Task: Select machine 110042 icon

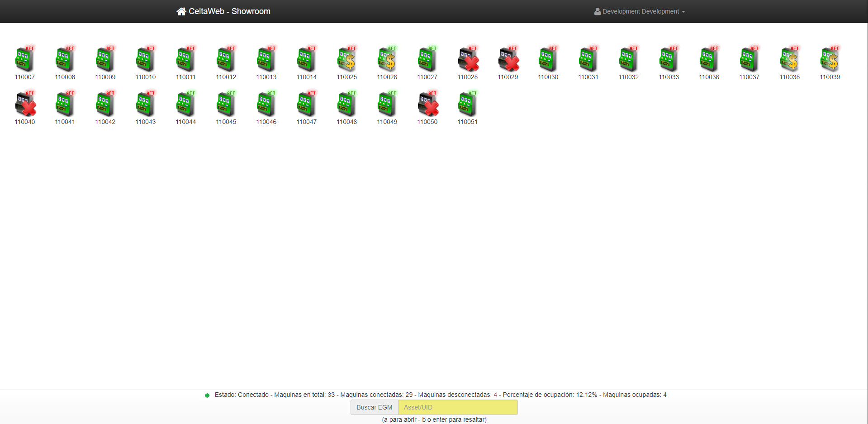Action: pyautogui.click(x=105, y=104)
